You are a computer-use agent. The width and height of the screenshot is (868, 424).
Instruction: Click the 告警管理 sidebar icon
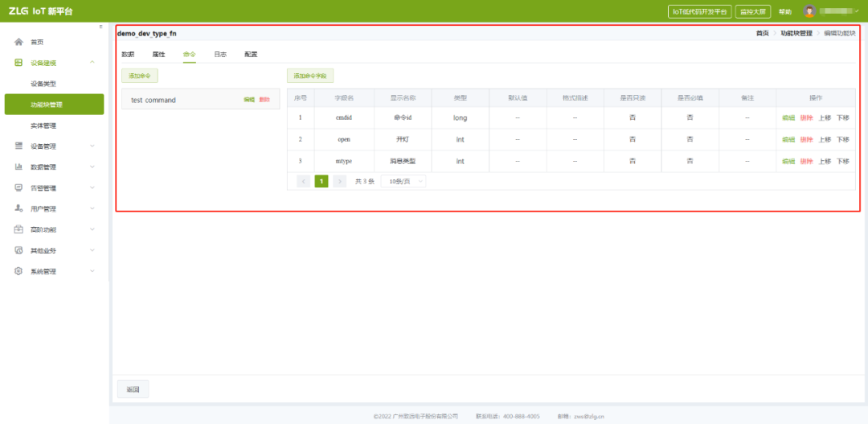pos(18,188)
